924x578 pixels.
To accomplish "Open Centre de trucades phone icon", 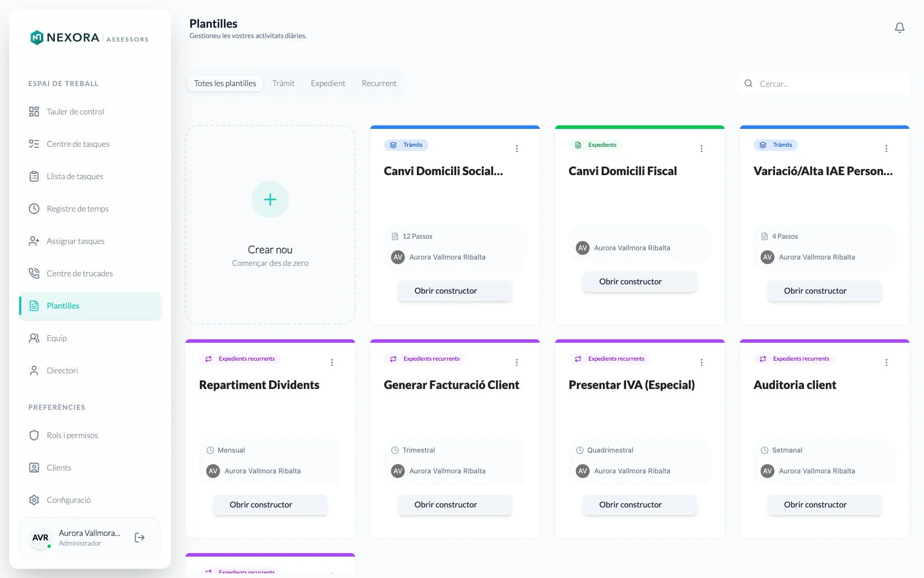I will (34, 273).
